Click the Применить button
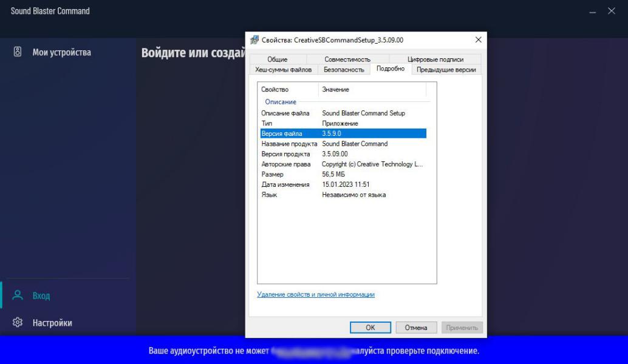628x364 pixels. (x=462, y=328)
